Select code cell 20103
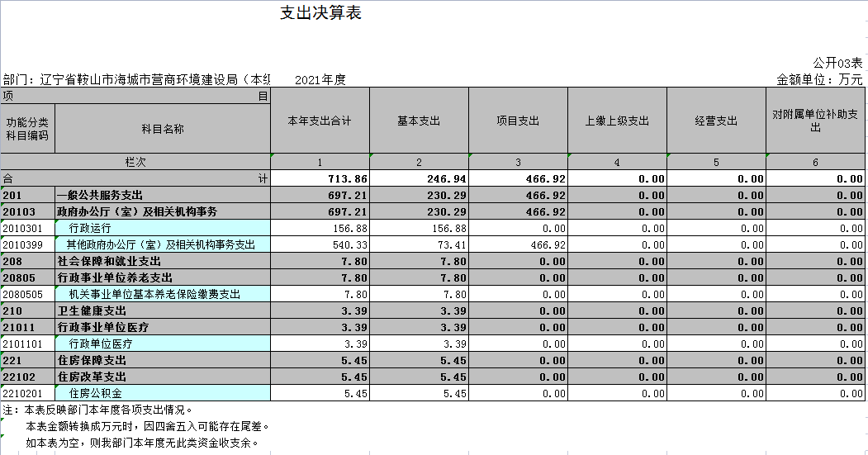868x455 pixels. (28, 211)
